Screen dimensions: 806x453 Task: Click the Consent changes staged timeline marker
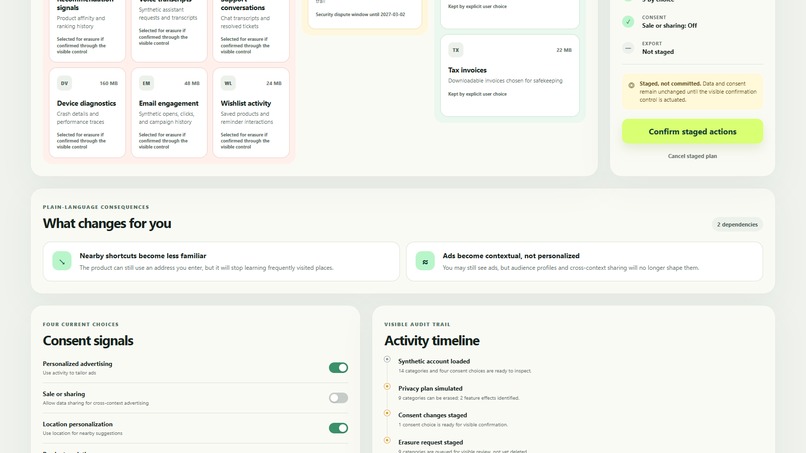(x=387, y=413)
